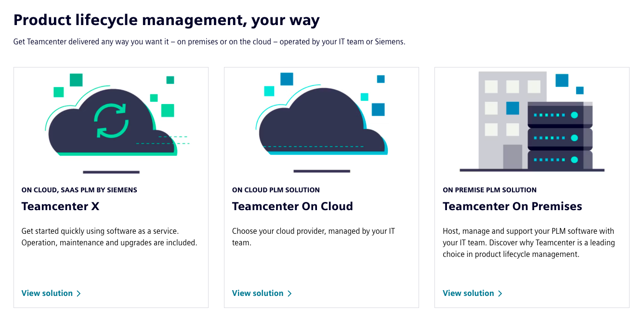Click View solution link under Teamcenter X
644x321 pixels.
tap(51, 293)
